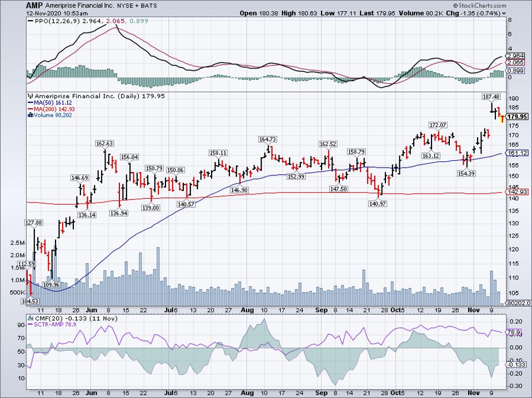The image size is (532, 398).
Task: Click the Open 180.38 value
Action: click(x=259, y=13)
